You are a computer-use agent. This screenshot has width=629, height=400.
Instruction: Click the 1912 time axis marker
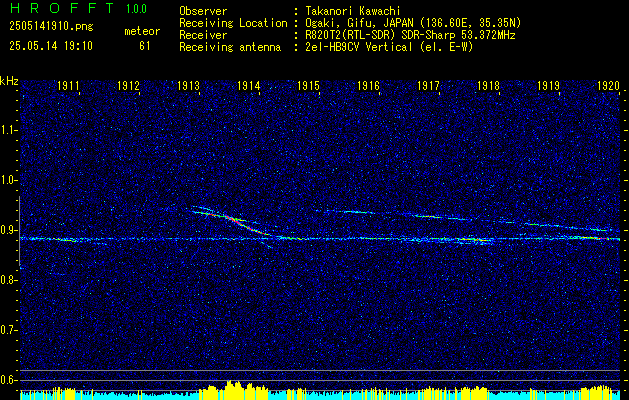pyautogui.click(x=128, y=85)
